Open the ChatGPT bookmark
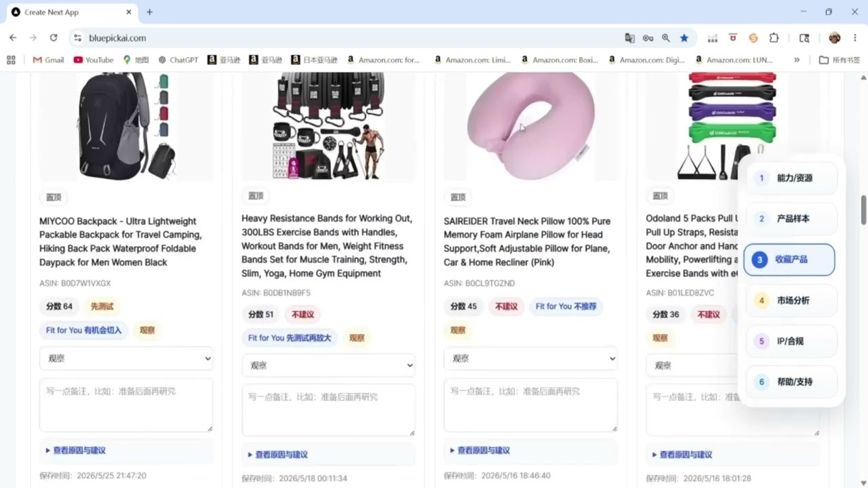The height and width of the screenshot is (488, 868). tap(178, 60)
